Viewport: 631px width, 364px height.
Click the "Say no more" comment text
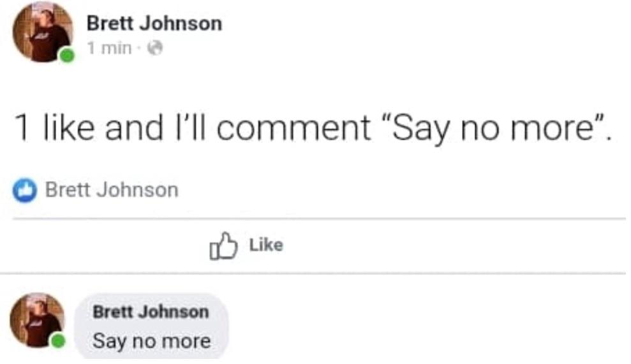[151, 341]
